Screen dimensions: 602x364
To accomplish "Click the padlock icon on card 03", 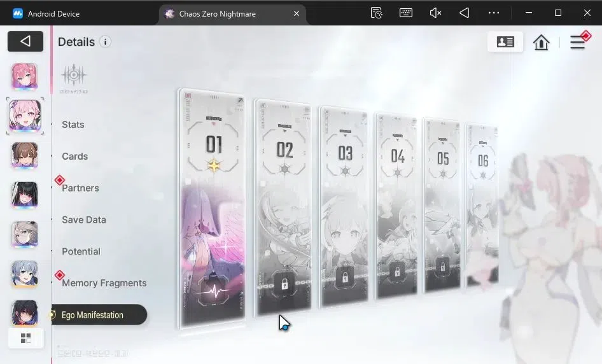I will tap(345, 277).
